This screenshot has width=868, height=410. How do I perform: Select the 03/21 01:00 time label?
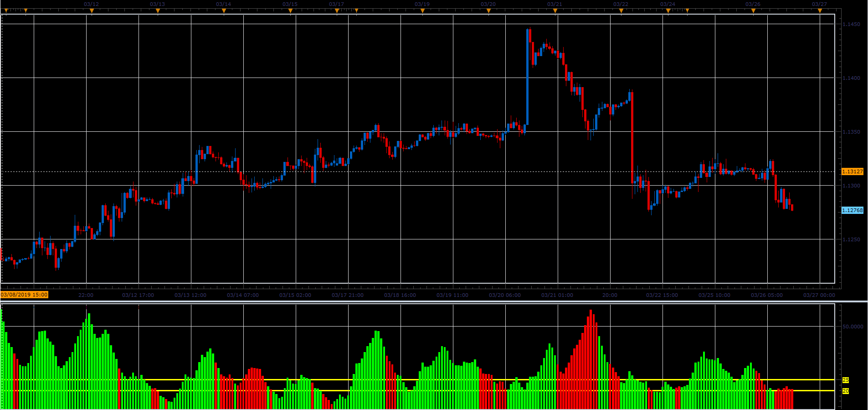[557, 295]
